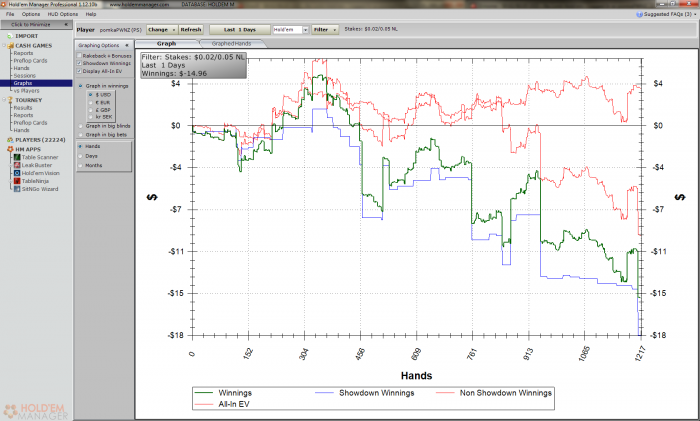Toggle the Showdown Winnings checkbox
The image size is (700, 421).
click(79, 63)
